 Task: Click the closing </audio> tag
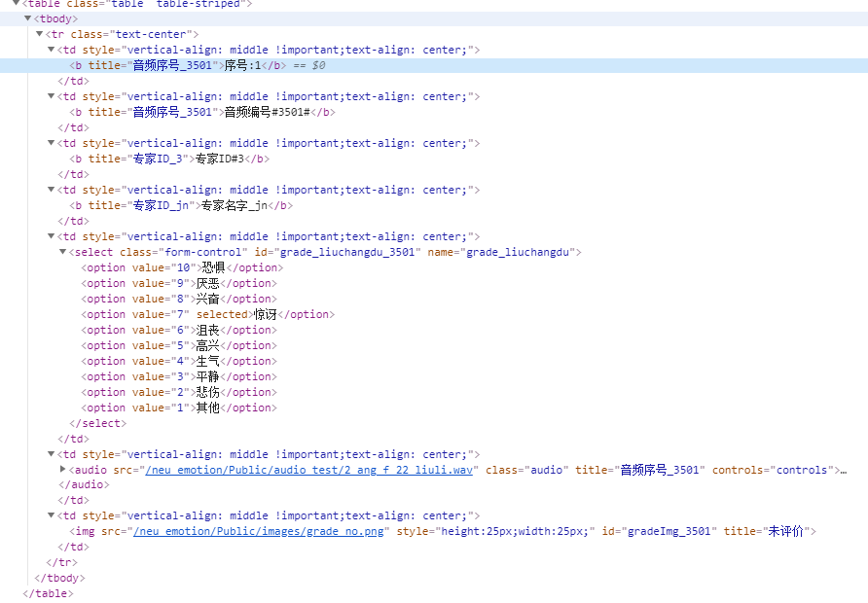84,484
